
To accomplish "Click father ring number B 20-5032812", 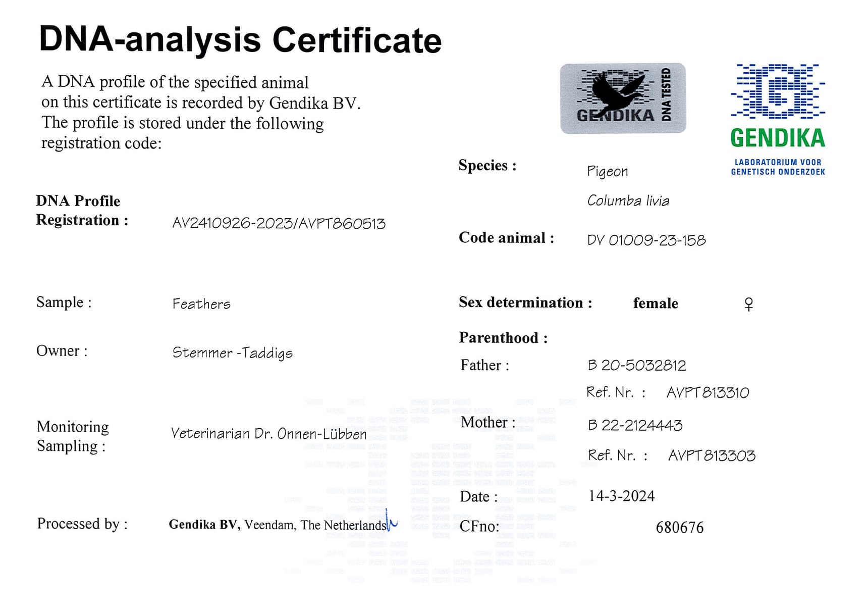I will 637,365.
